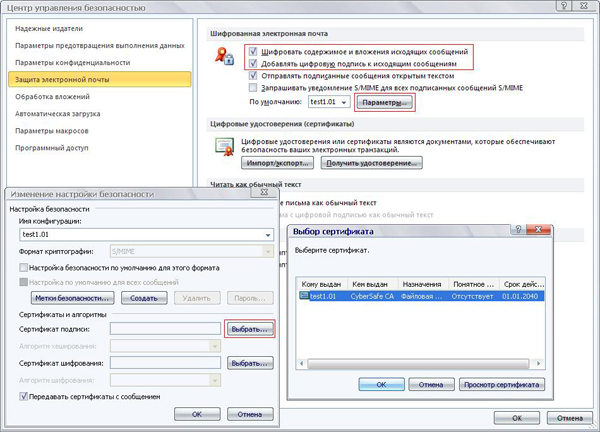The width and height of the screenshot is (600, 432).
Task: Close the Выбор сертификата dialog
Action: pos(538,229)
